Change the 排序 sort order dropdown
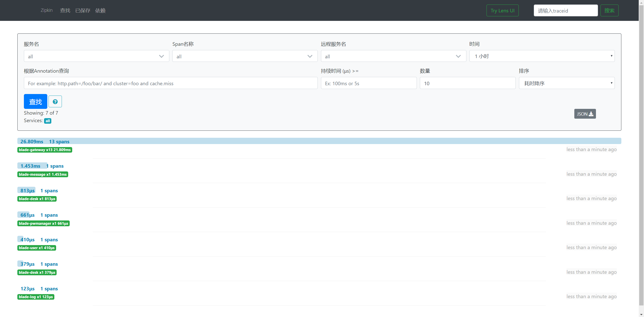Viewport: 644px width, 317px height. [567, 83]
